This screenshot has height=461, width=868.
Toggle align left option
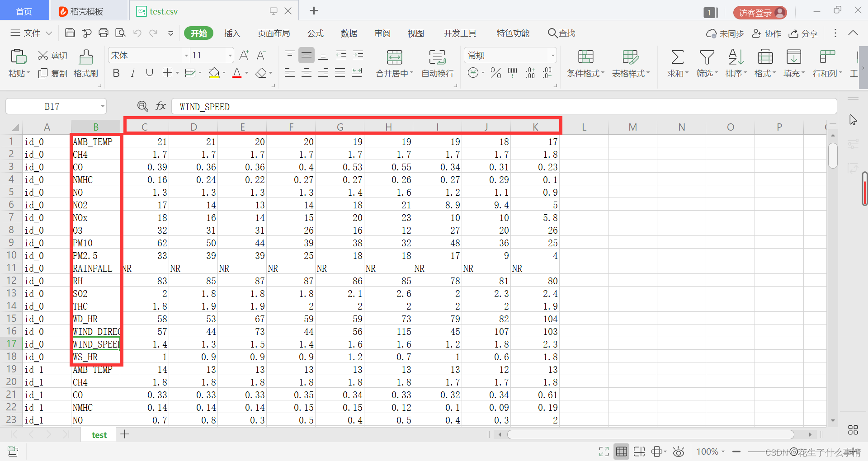pos(290,73)
